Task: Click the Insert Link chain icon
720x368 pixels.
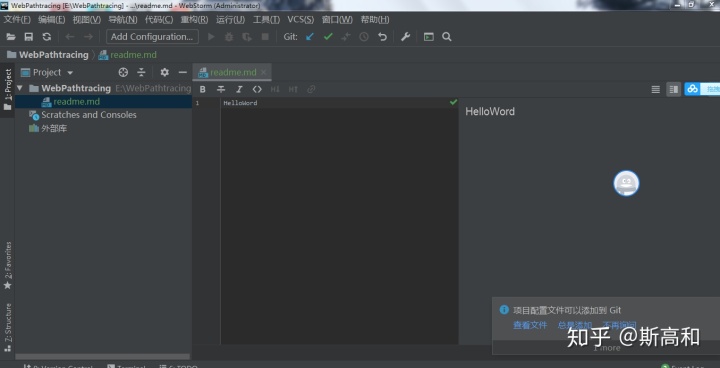Action: 311,89
